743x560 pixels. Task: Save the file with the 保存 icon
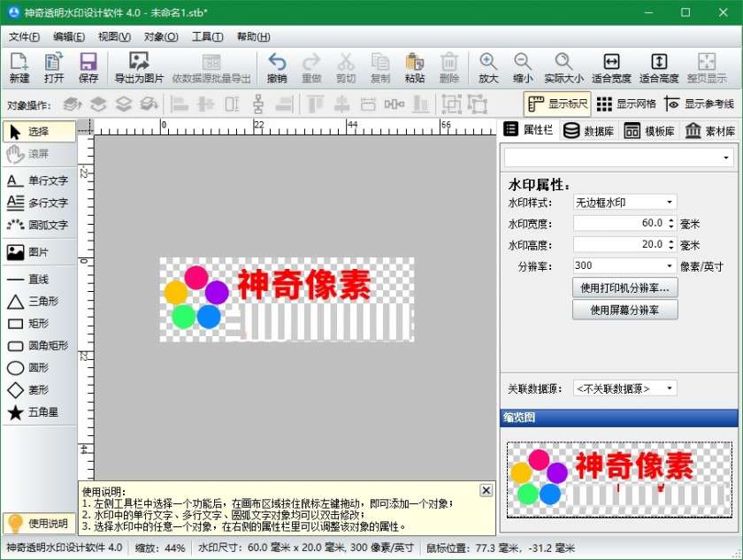(88, 67)
